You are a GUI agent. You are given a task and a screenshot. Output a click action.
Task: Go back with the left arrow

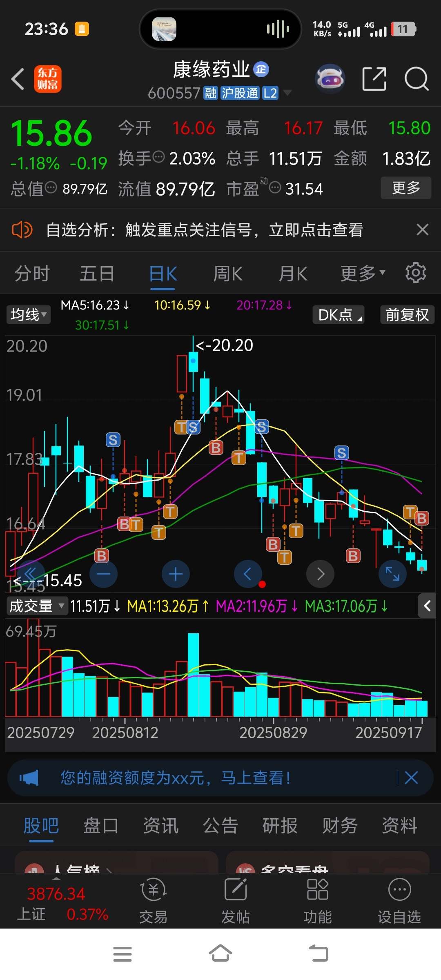pyautogui.click(x=18, y=79)
